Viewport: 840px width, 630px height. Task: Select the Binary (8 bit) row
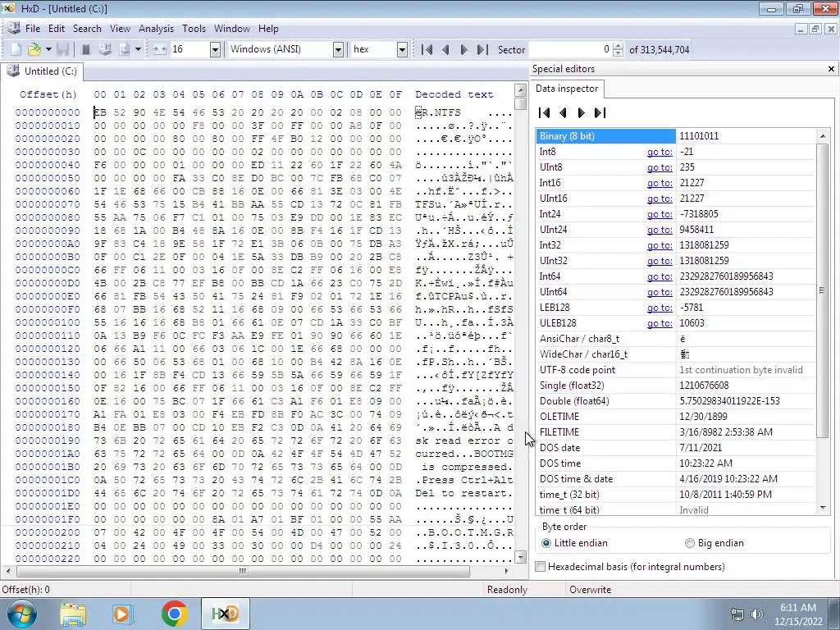(x=675, y=136)
